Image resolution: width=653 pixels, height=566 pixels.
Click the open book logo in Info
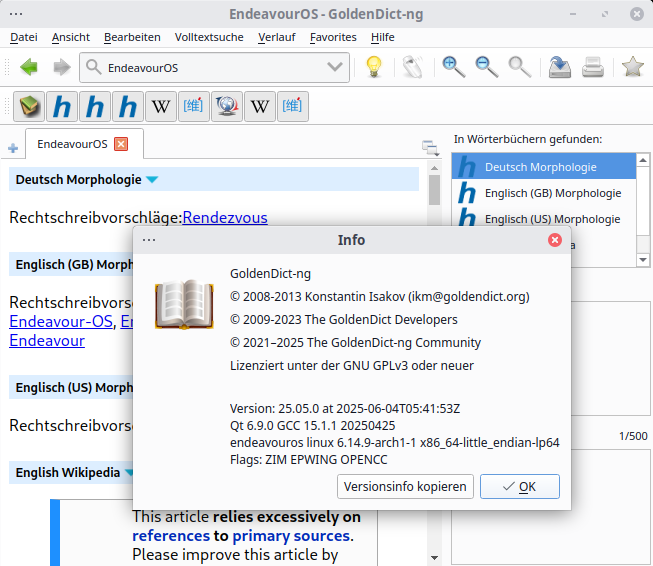click(184, 304)
